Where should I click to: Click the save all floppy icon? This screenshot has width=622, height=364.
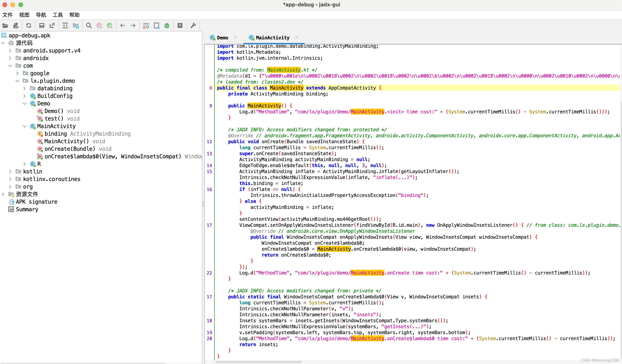coord(42,26)
